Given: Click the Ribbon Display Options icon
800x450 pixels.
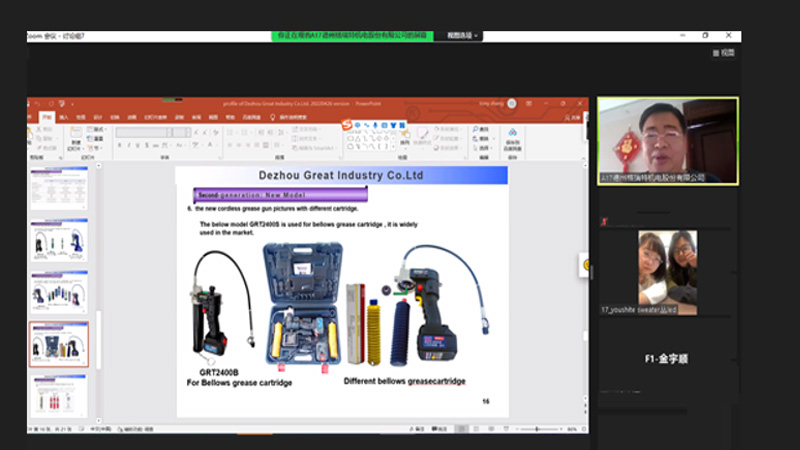Looking at the screenshot, I should (529, 104).
